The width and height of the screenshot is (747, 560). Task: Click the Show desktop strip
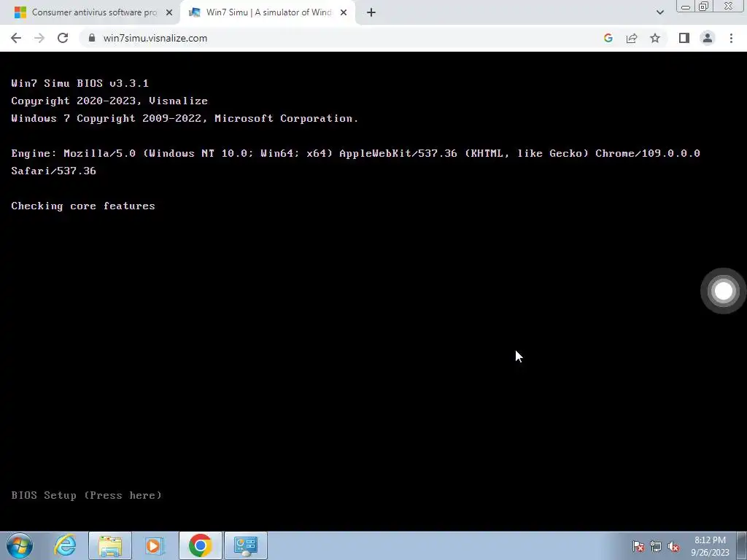point(742,545)
